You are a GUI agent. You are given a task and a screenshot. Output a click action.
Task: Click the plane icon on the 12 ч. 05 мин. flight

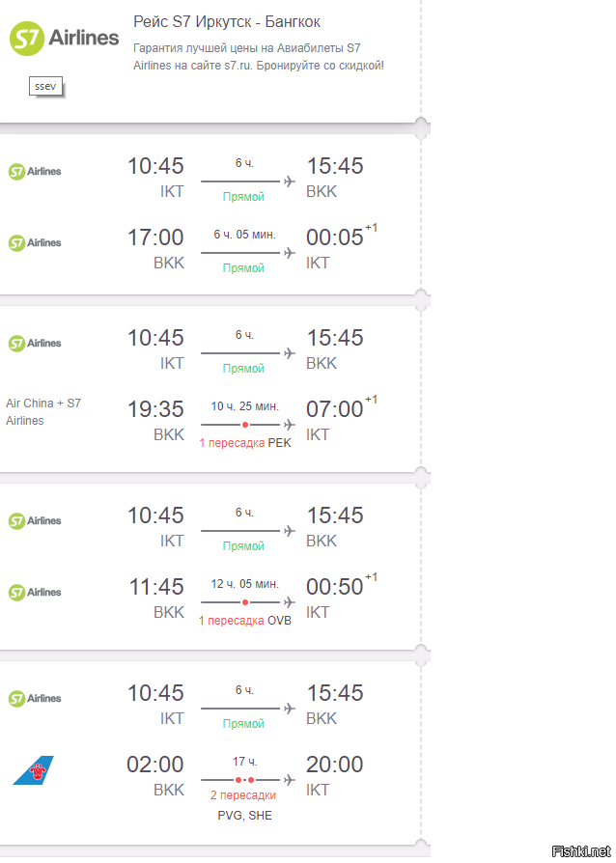coord(289,601)
